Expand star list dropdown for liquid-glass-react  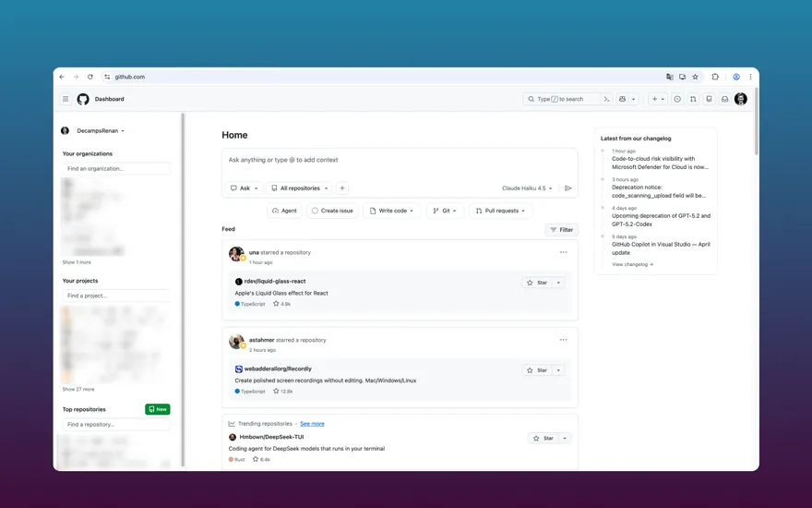558,283
